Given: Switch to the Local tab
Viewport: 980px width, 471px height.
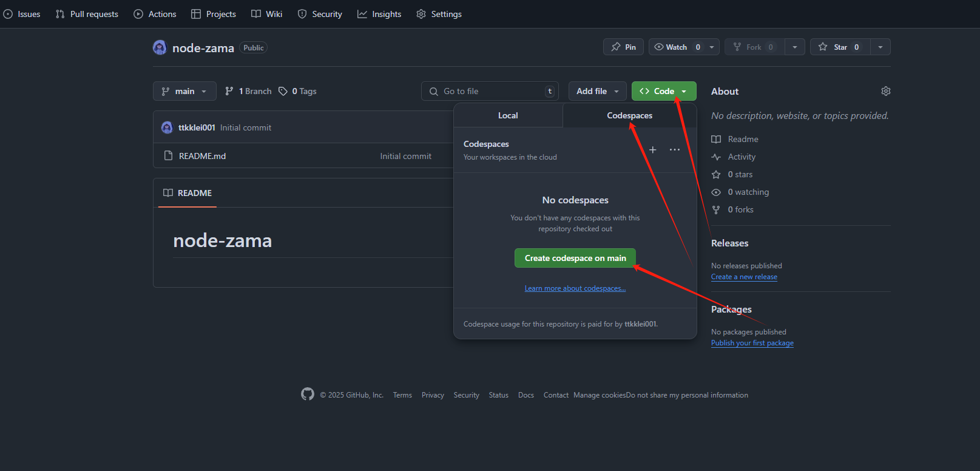Looking at the screenshot, I should point(508,115).
